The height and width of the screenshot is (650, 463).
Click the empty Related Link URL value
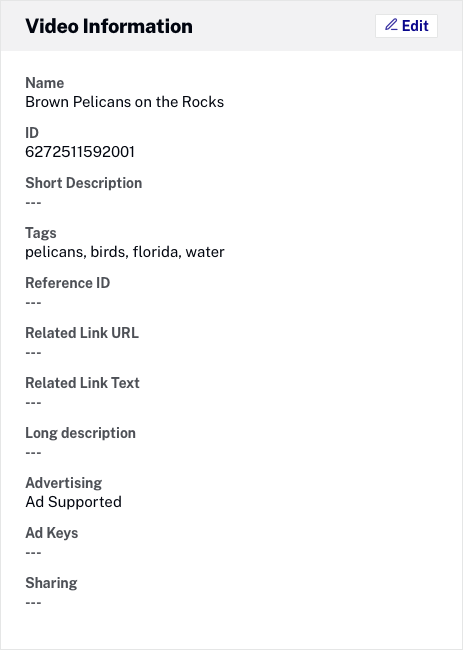tap(33, 353)
